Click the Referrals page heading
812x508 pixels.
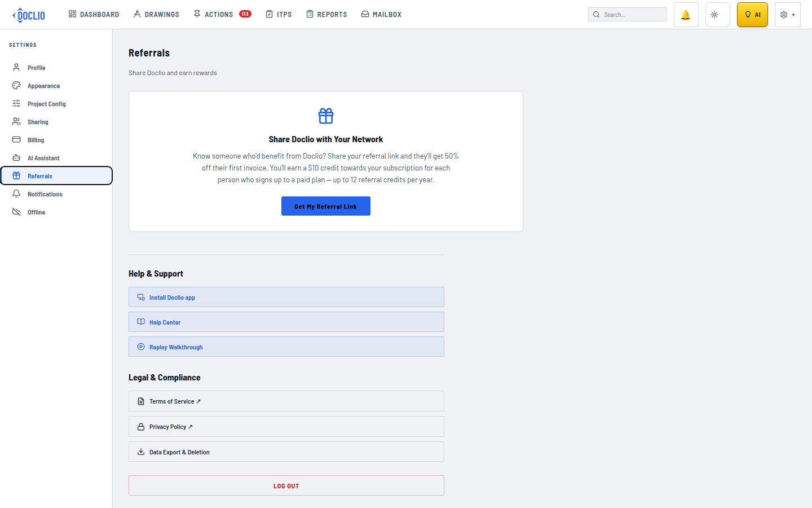click(x=149, y=53)
